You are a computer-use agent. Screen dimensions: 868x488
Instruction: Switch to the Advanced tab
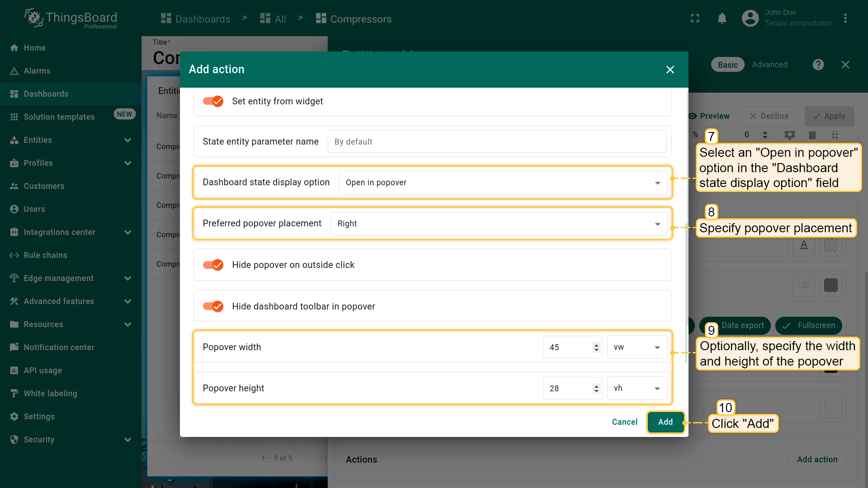pyautogui.click(x=769, y=65)
